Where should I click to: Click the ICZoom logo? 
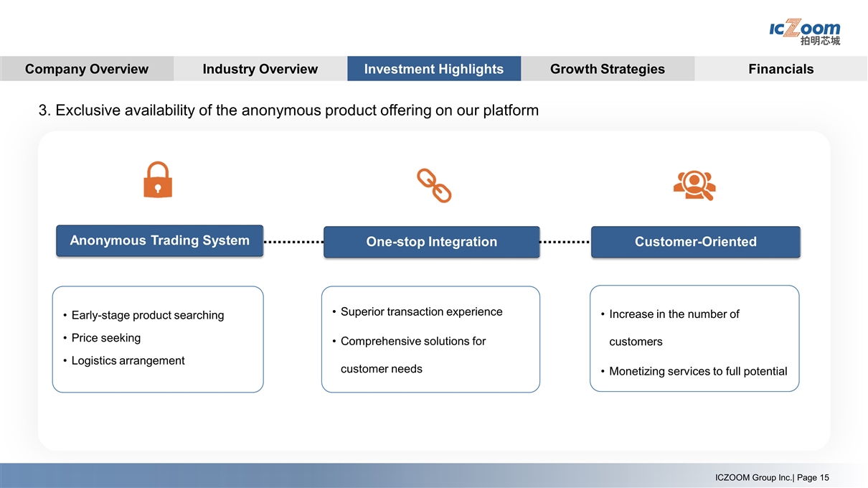[803, 32]
